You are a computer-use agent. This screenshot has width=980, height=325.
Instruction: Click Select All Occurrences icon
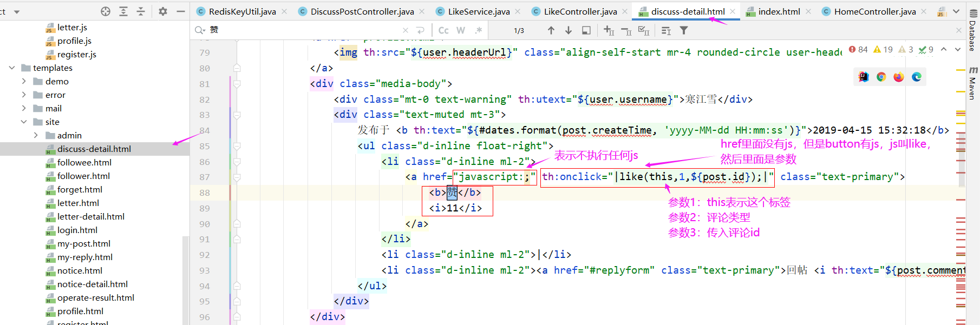(x=643, y=31)
